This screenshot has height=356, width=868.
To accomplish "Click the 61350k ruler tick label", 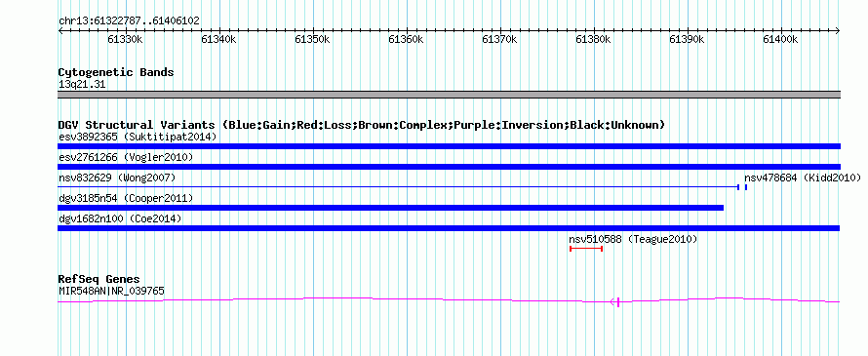I will click(x=313, y=39).
